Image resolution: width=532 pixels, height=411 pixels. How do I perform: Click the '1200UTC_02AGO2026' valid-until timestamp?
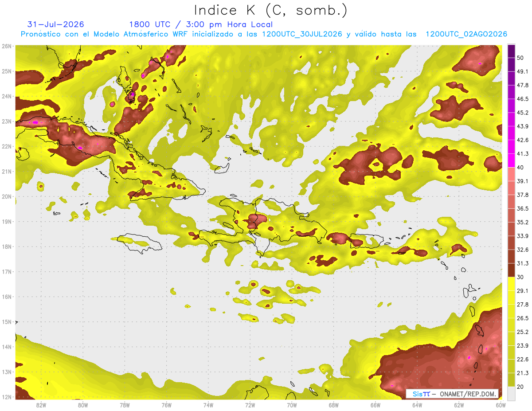466,34
